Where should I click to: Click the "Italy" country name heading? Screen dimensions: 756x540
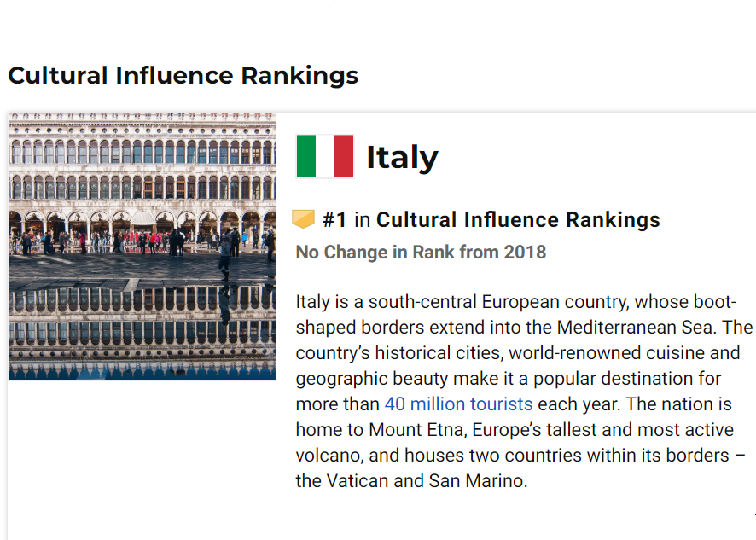pos(402,157)
